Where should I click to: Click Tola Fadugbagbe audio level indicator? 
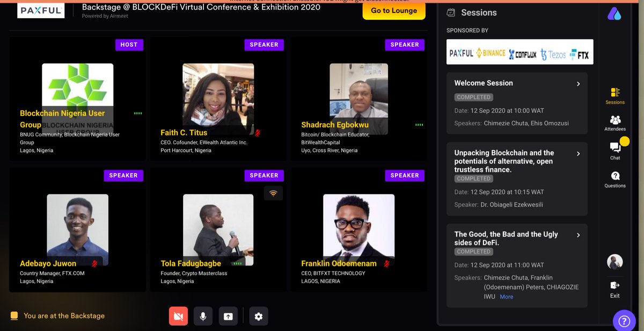pos(238,263)
